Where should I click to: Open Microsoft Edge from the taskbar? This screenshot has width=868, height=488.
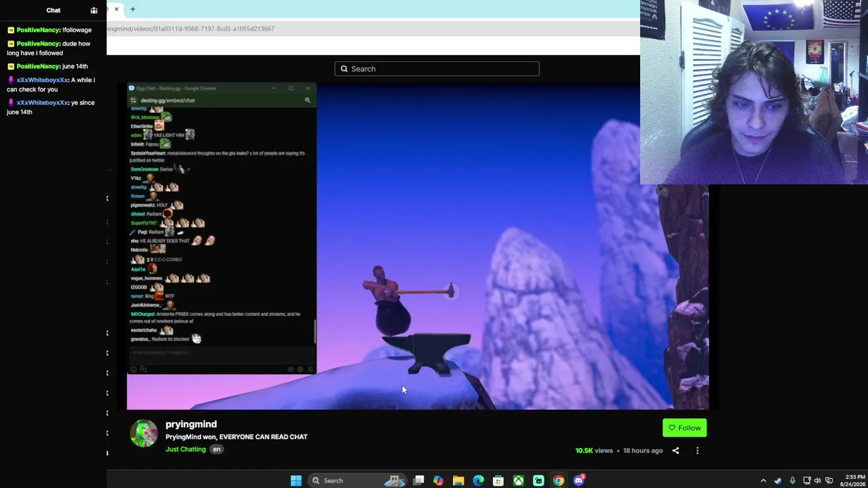(478, 481)
